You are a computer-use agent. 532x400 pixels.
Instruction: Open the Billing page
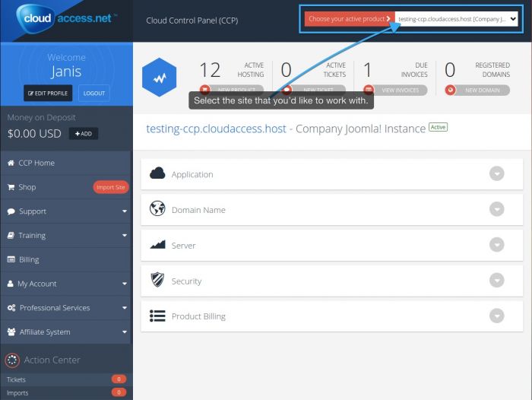[x=66, y=259]
